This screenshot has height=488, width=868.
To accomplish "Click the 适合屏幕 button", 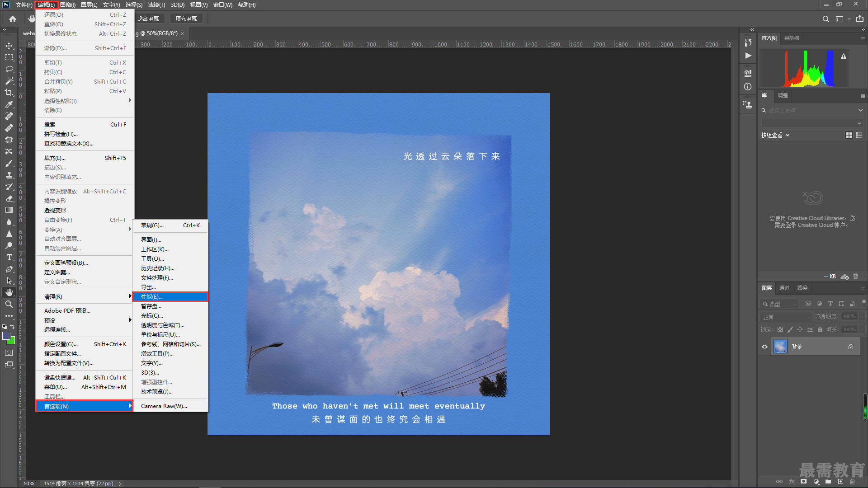I will pyautogui.click(x=148, y=19).
